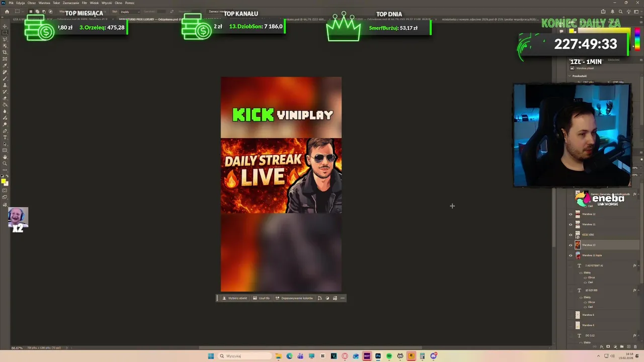The image size is (644, 362).
Task: Add layer mask from Layers panel
Action: [608, 346]
